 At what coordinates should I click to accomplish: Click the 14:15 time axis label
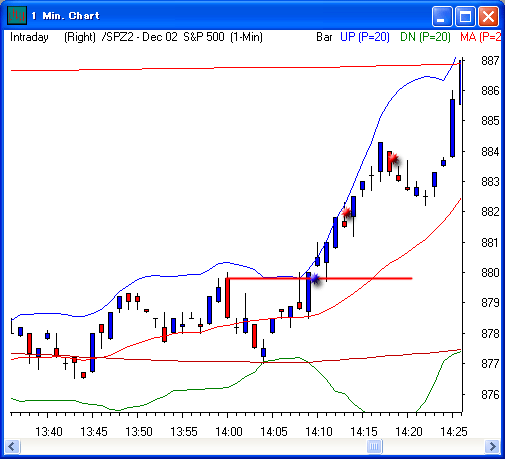tap(364, 432)
